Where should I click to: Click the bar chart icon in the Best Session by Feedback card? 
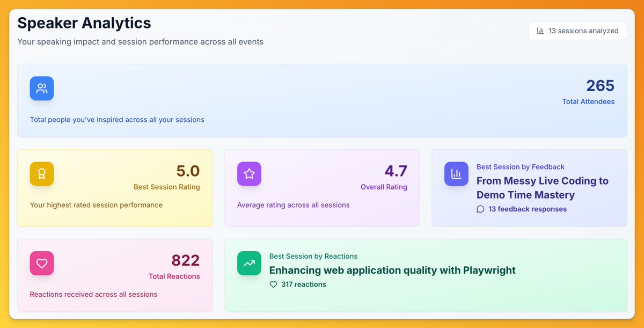[456, 173]
